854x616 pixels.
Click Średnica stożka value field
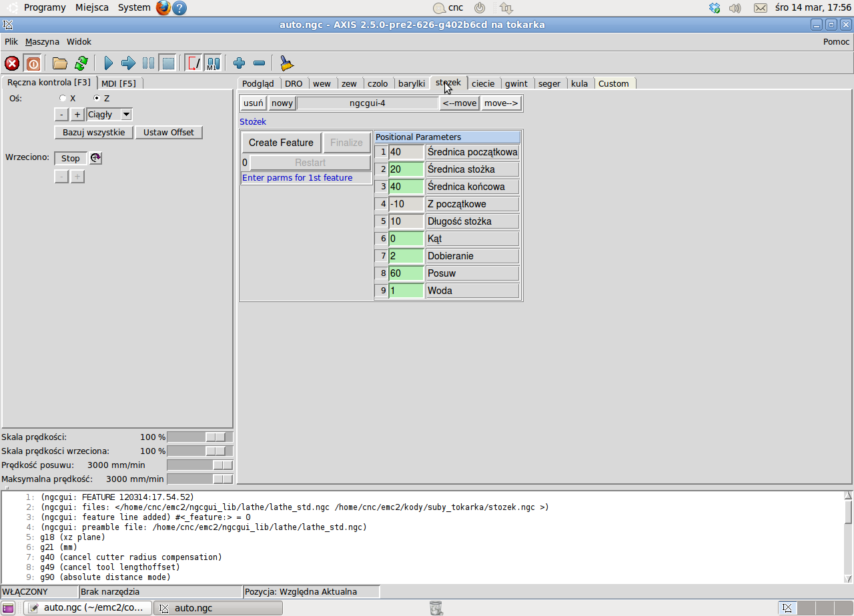point(406,169)
